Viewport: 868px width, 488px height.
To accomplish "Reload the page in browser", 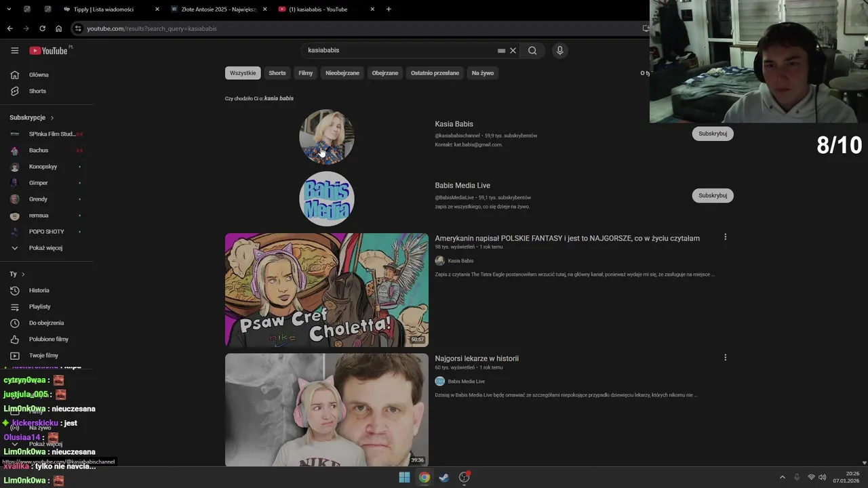I will 42,28.
